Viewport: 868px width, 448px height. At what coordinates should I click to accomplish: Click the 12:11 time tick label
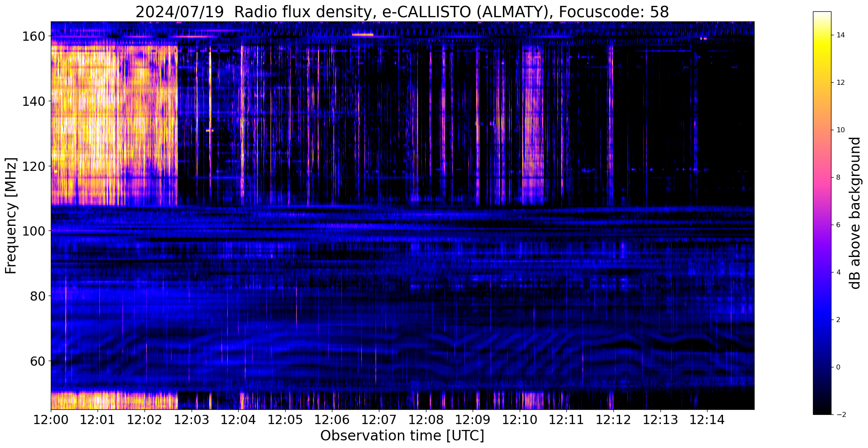click(x=567, y=420)
